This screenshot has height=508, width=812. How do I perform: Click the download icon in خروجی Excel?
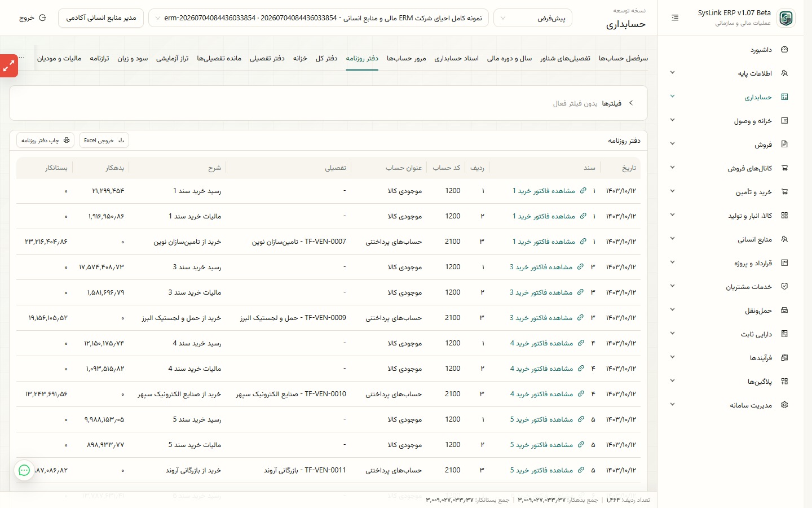click(x=121, y=140)
